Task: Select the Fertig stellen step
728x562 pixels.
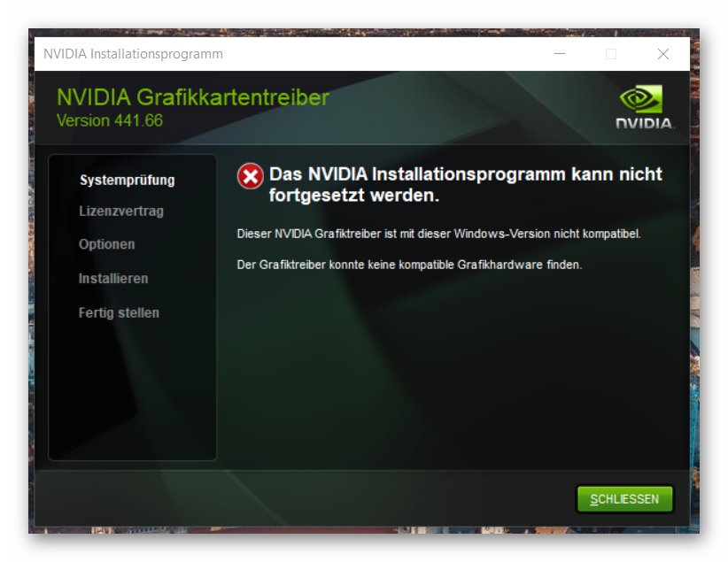Action: [119, 312]
